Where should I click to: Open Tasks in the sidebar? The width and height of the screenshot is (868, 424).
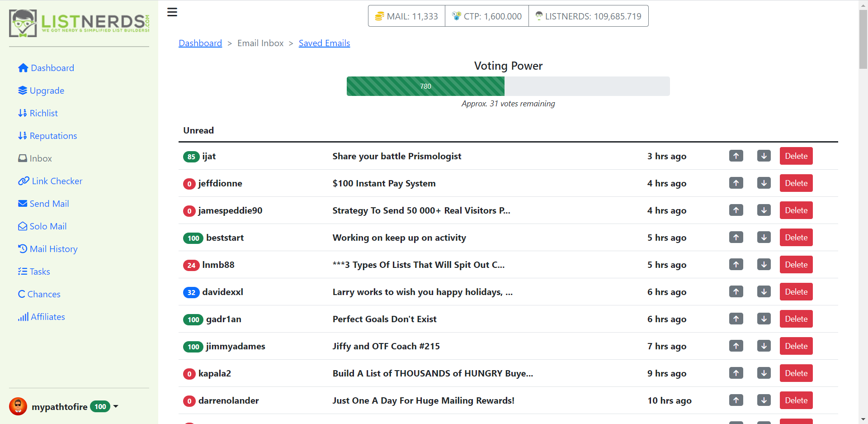coord(34,272)
